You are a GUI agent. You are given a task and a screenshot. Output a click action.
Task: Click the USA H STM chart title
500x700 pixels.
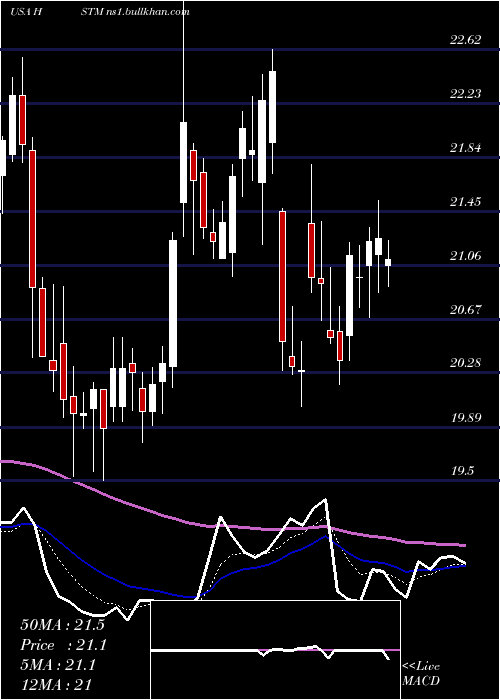pos(100,11)
